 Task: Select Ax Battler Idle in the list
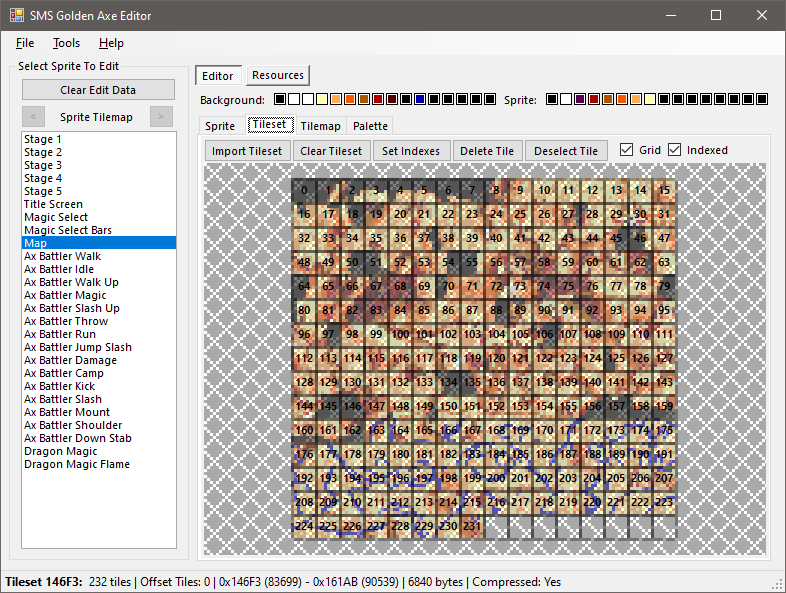click(x=99, y=269)
